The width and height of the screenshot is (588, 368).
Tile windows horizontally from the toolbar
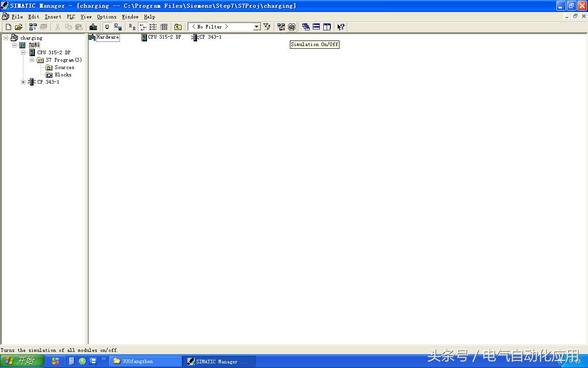pos(317,27)
